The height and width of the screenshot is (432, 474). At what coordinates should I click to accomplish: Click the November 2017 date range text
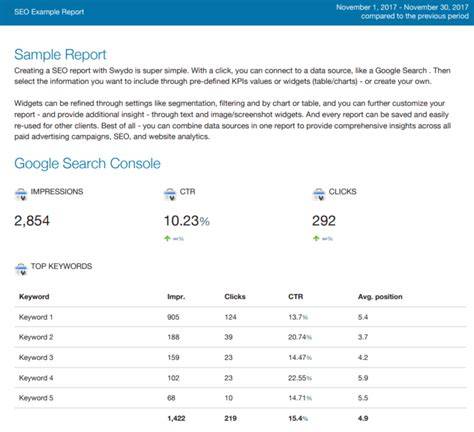pyautogui.click(x=402, y=7)
